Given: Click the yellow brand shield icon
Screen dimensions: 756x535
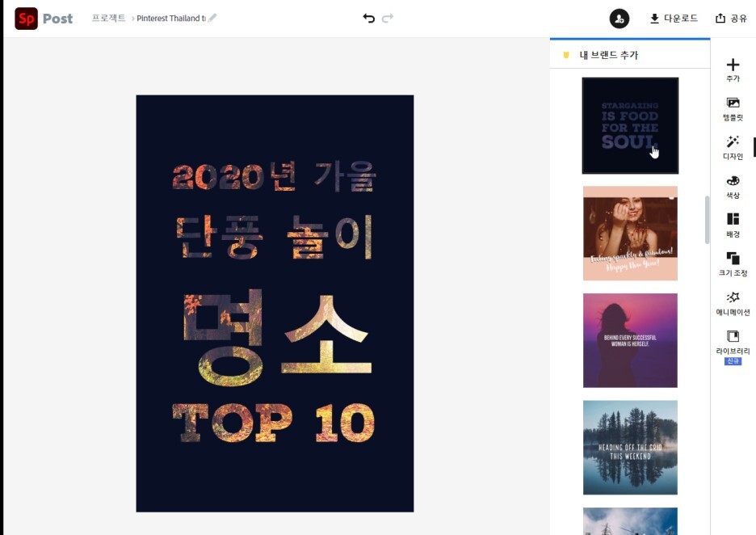Looking at the screenshot, I should (566, 55).
